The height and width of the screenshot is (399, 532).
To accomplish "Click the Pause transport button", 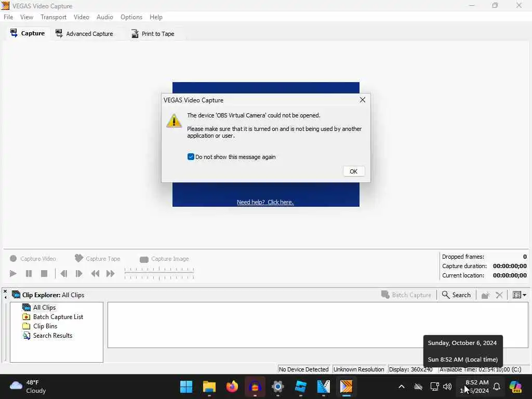I will click(29, 273).
